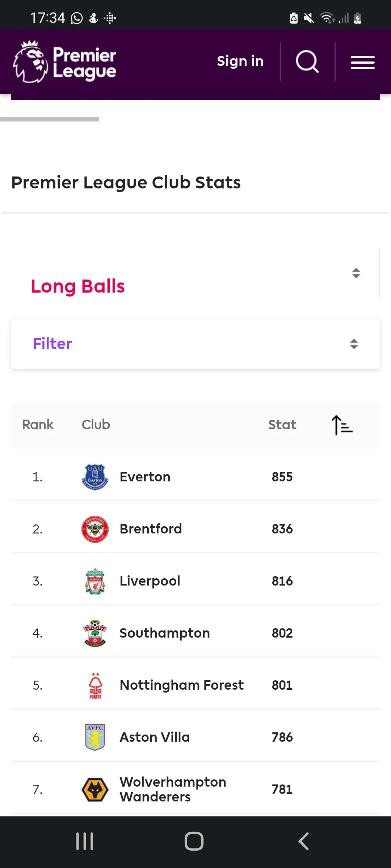
Task: Tap the Premier League lion logo
Action: click(30, 62)
